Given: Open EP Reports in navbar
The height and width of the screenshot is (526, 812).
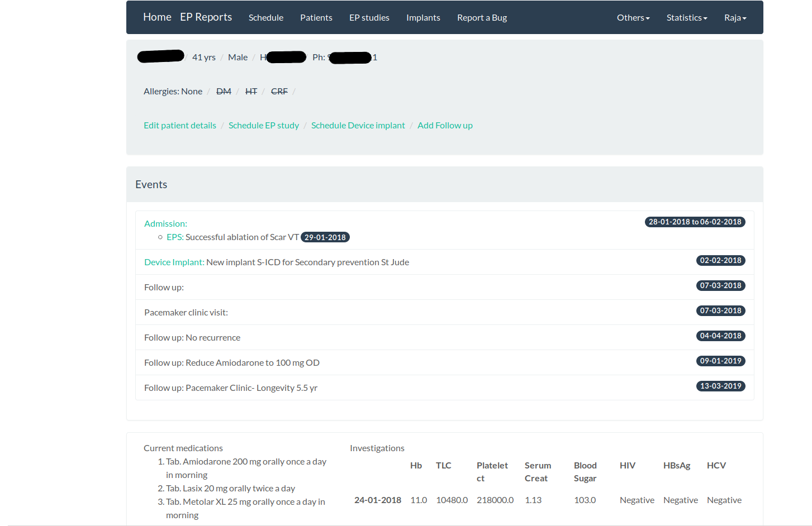Looking at the screenshot, I should (x=206, y=17).
